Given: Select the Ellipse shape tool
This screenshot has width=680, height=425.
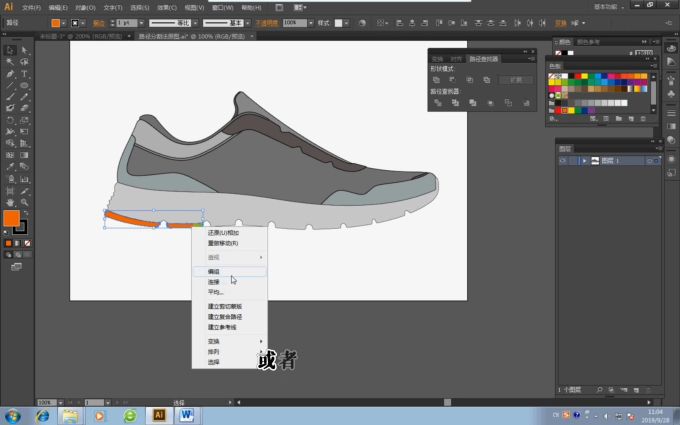Looking at the screenshot, I should pyautogui.click(x=24, y=85).
